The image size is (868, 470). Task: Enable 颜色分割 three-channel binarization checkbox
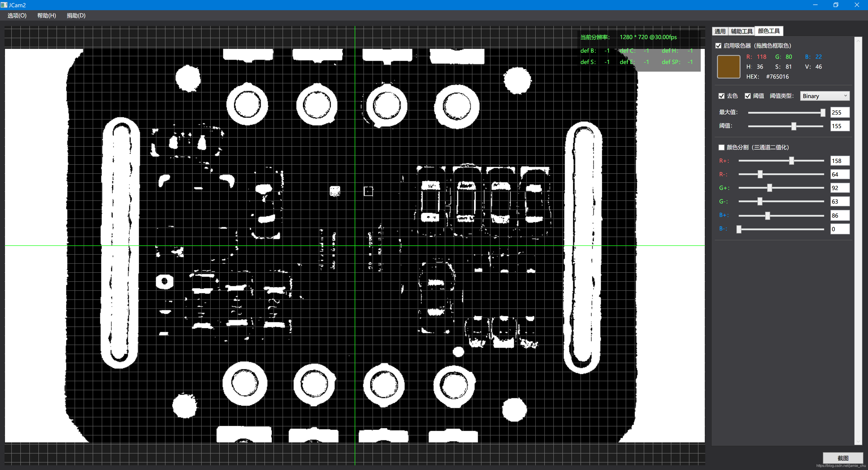click(x=722, y=148)
